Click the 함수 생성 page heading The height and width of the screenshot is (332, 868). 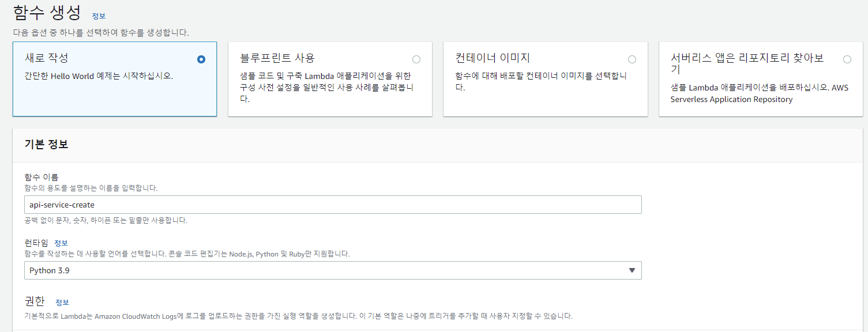pyautogui.click(x=47, y=12)
